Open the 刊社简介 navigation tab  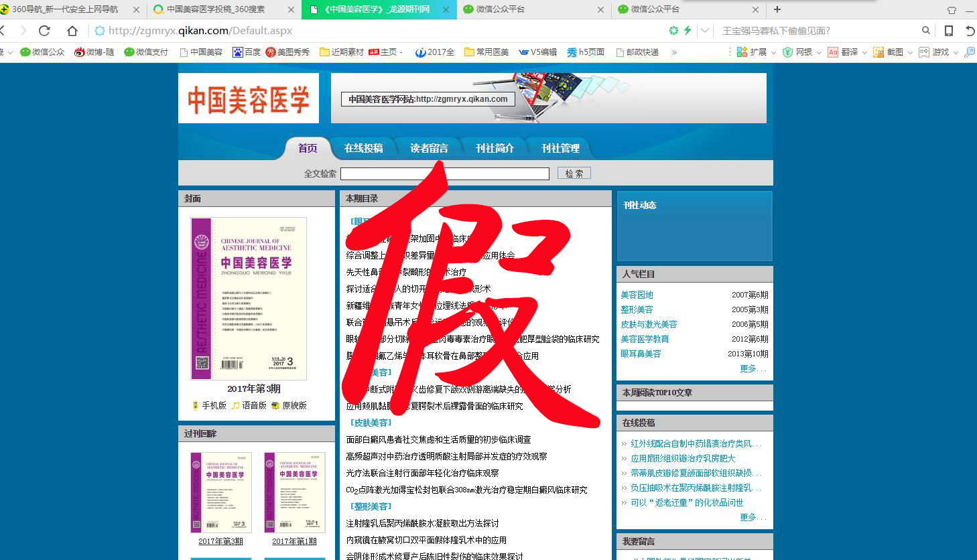click(495, 148)
